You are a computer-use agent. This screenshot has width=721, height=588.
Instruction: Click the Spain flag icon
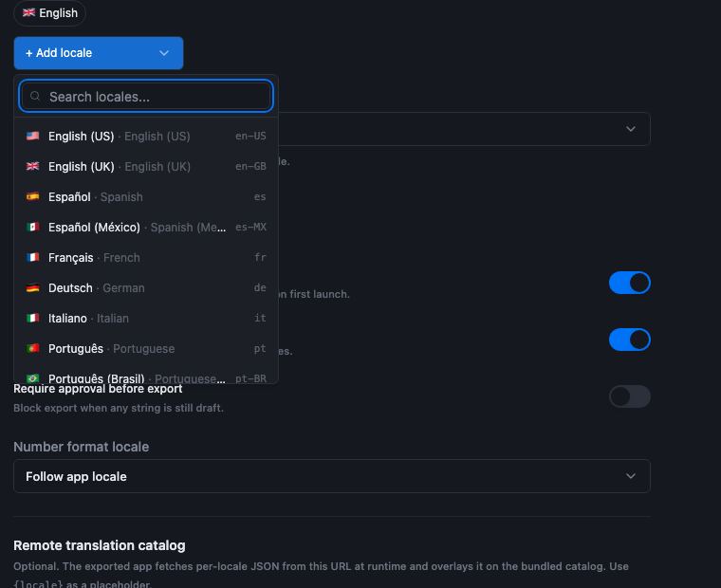tap(32, 196)
